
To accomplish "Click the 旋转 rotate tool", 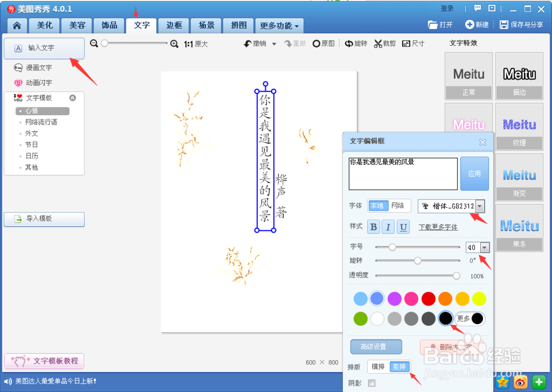I will coord(355,44).
